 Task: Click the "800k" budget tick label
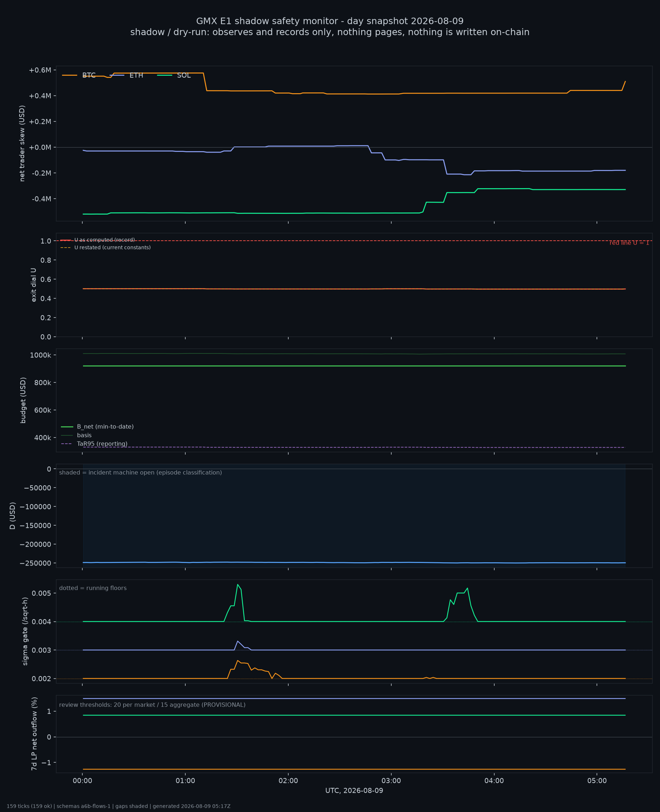[42, 383]
